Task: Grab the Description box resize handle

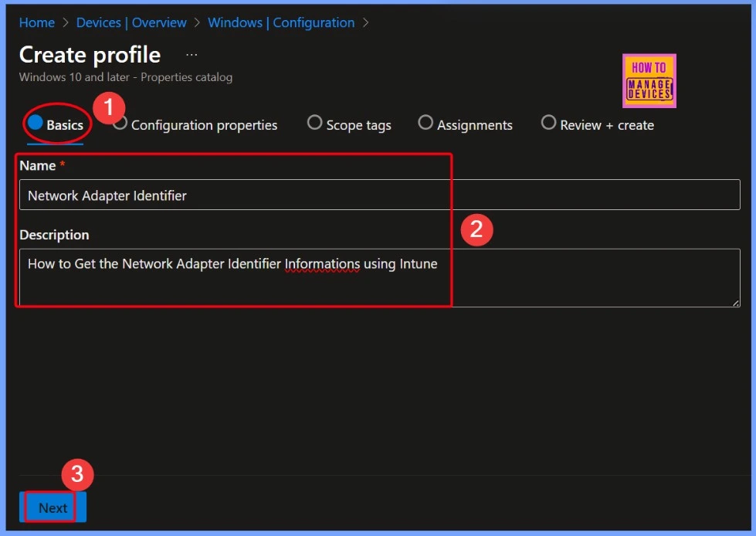Action: (x=736, y=303)
